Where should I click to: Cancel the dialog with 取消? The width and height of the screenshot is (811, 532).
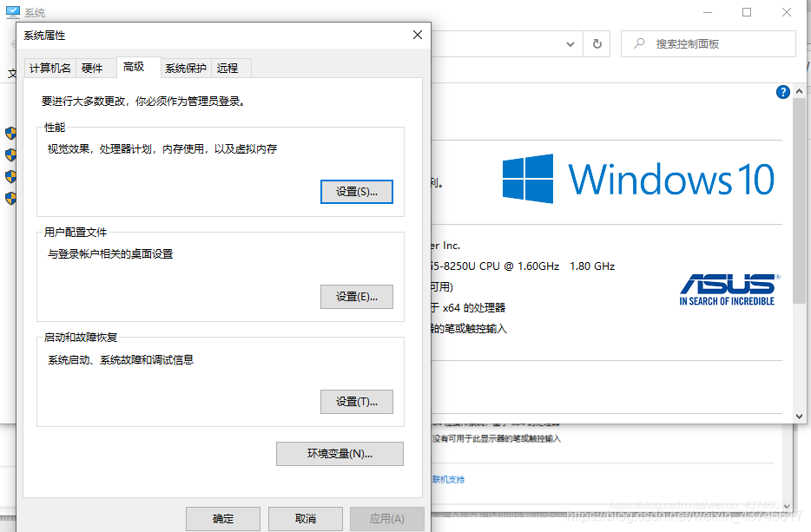coord(305,519)
